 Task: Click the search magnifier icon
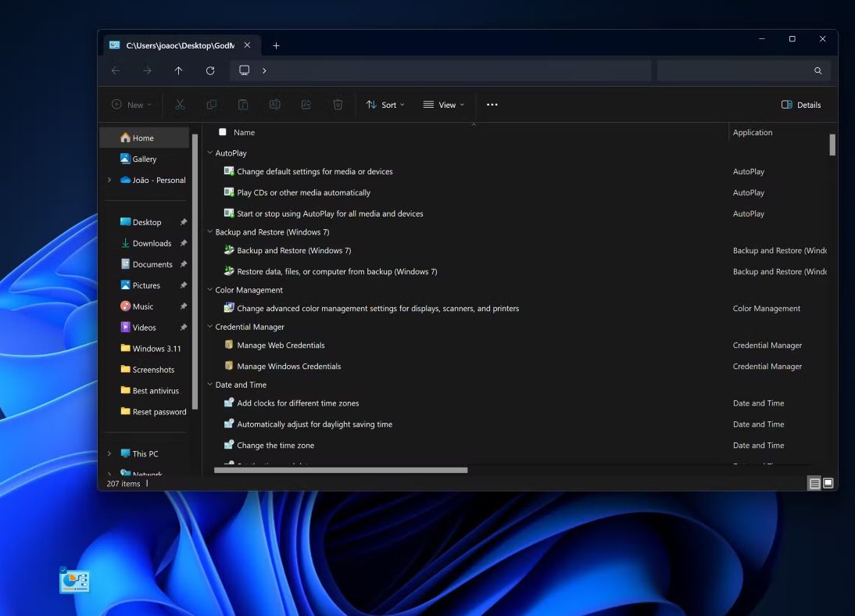(x=817, y=70)
